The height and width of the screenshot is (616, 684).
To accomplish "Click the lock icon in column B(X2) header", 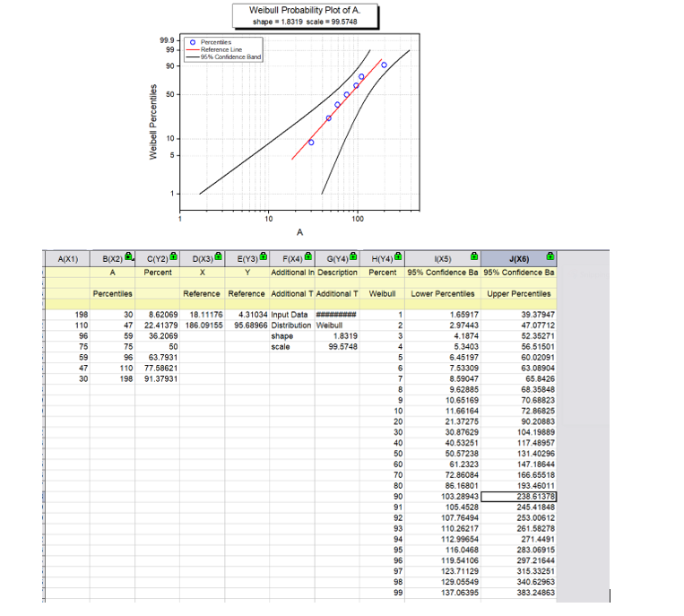I will click(x=129, y=256).
